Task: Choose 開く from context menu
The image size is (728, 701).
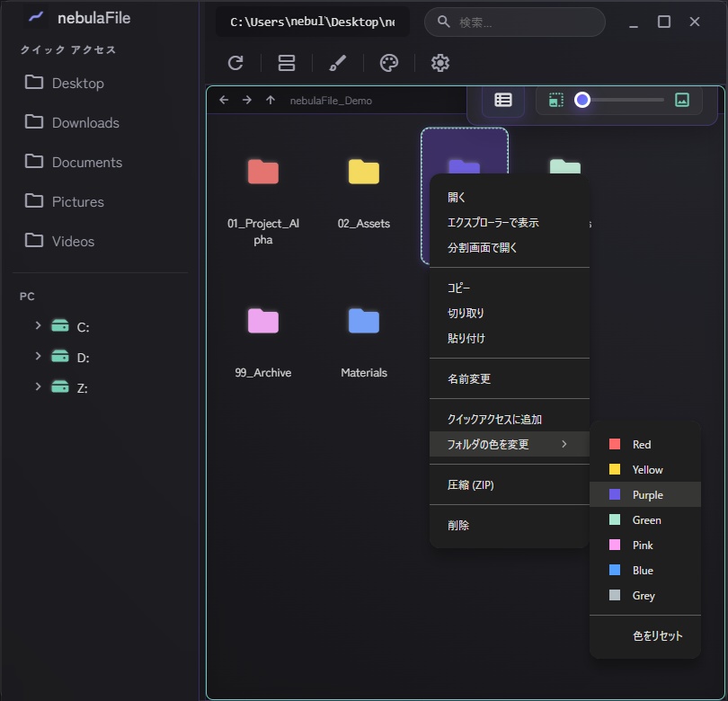Action: coord(510,198)
